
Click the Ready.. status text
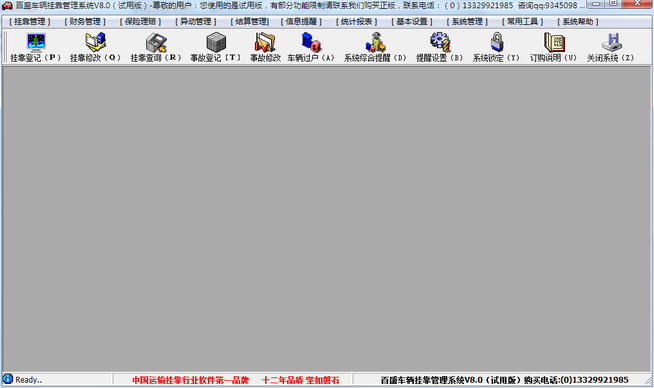(29, 380)
